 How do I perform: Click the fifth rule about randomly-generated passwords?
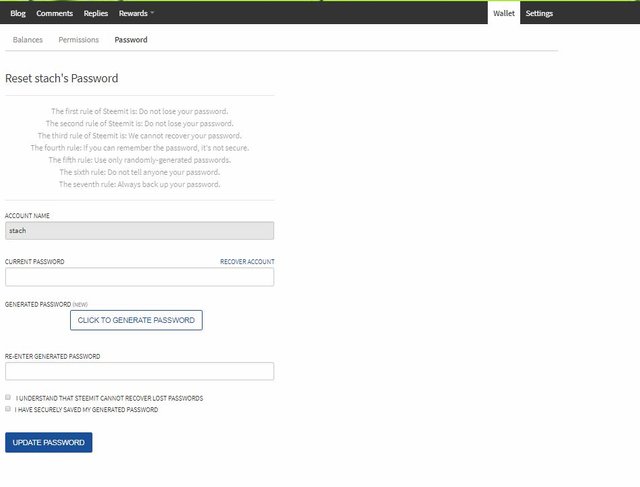point(140,160)
